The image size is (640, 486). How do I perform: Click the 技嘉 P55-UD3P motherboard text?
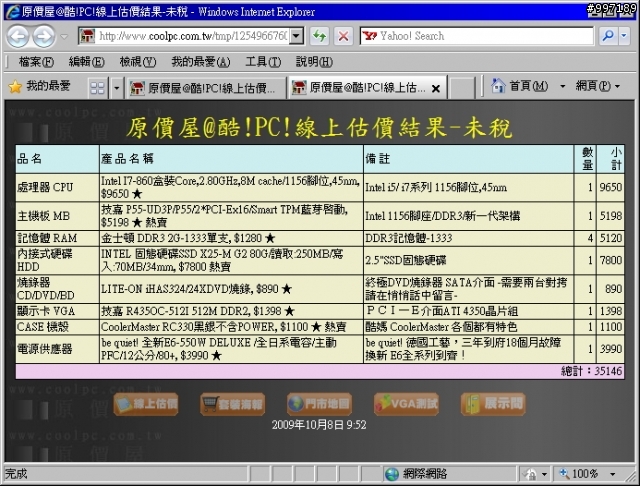[x=224, y=216]
